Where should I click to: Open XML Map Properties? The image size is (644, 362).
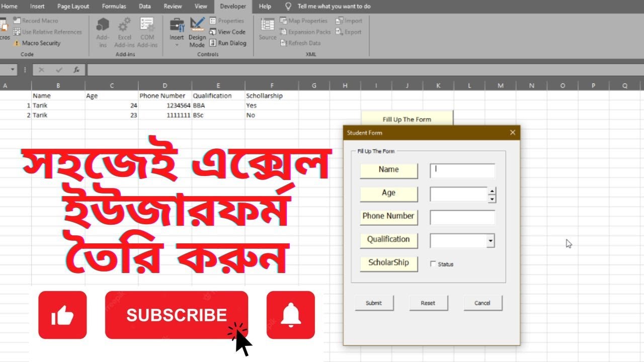point(304,21)
